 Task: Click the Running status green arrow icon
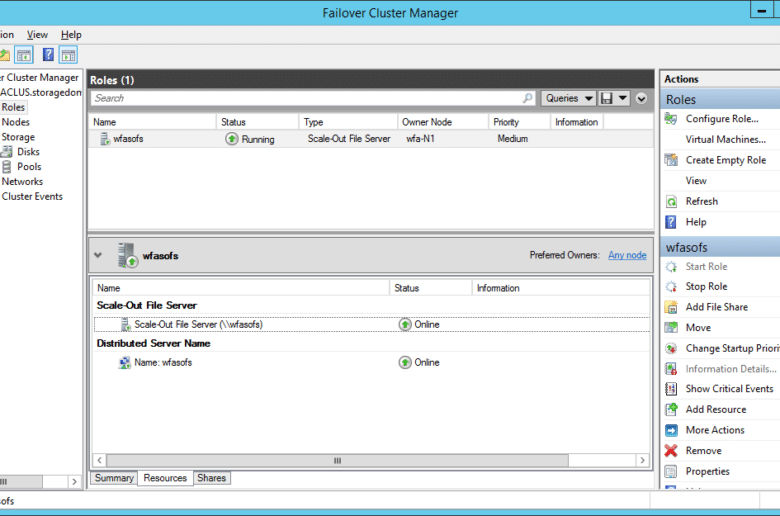point(232,139)
